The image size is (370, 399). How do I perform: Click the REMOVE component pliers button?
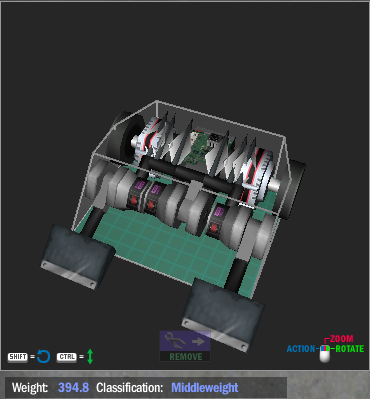point(185,346)
